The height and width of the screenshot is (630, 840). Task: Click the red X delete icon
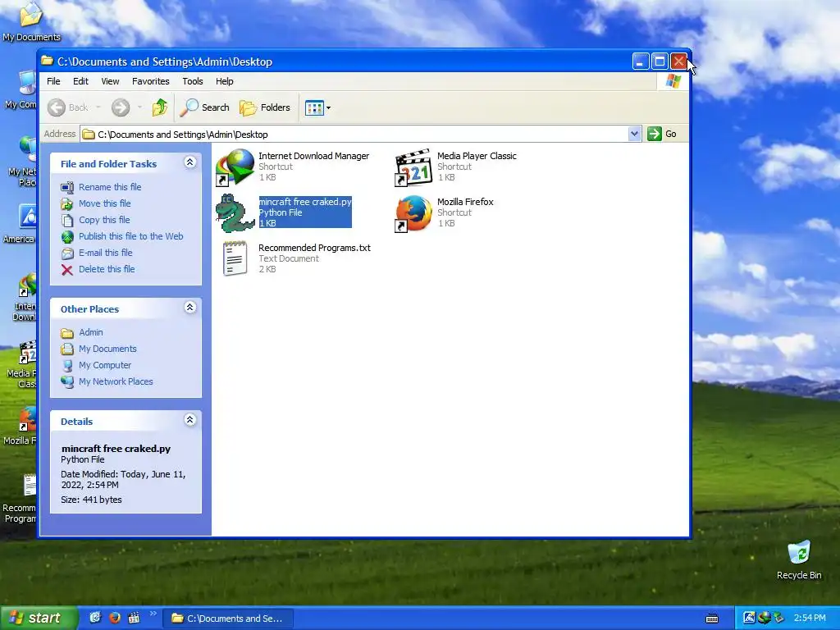point(67,270)
